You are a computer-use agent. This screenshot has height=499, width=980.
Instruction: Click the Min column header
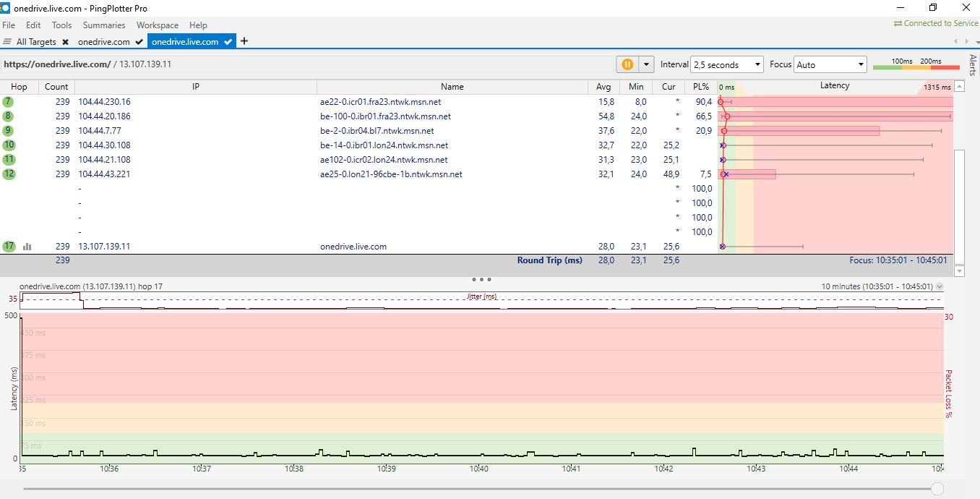[636, 87]
